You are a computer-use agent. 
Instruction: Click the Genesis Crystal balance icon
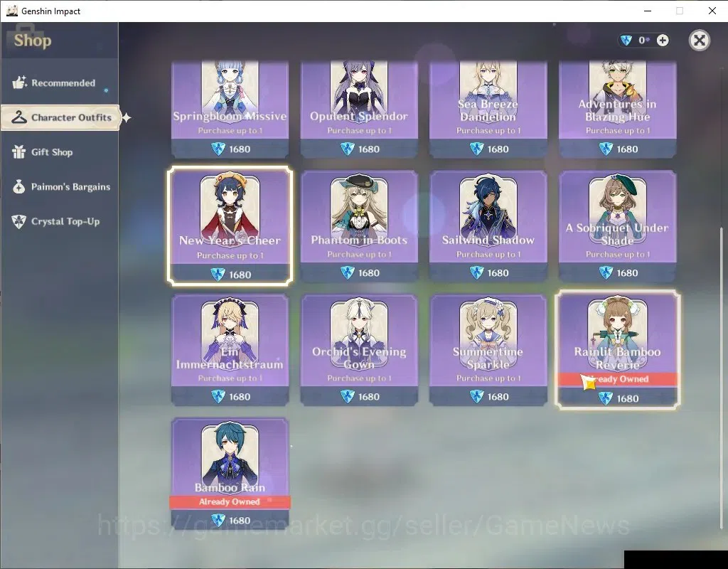click(626, 41)
